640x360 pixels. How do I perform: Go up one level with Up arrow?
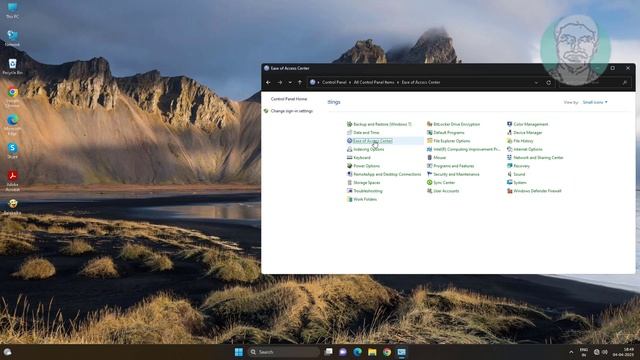[x=300, y=82]
